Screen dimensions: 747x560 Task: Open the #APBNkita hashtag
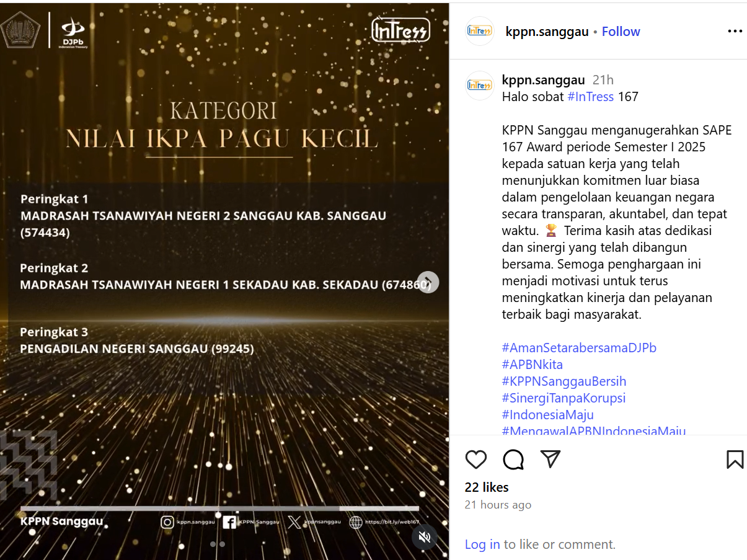533,365
